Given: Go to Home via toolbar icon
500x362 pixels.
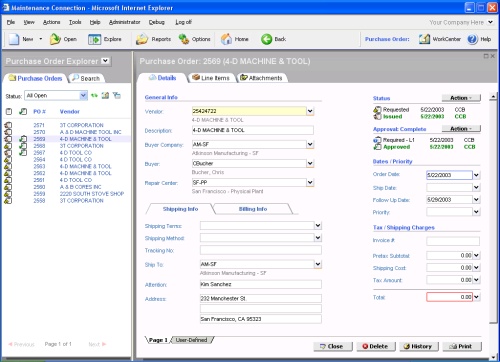Looking at the screenshot, I should (226, 39).
